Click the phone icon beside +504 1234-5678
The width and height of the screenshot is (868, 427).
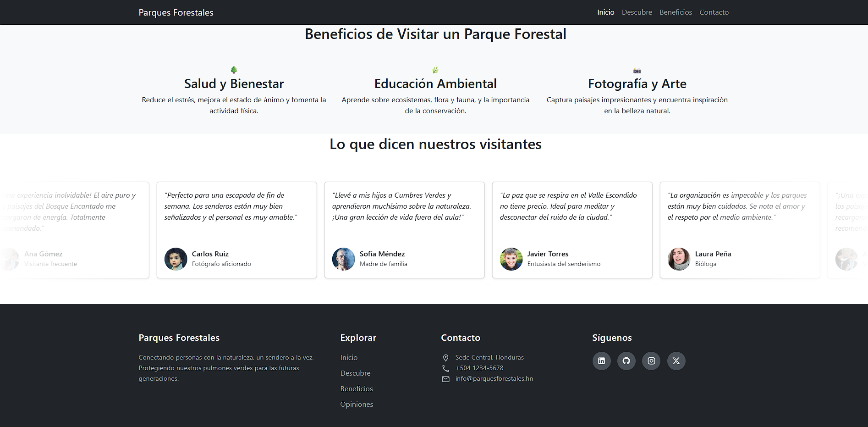(445, 368)
